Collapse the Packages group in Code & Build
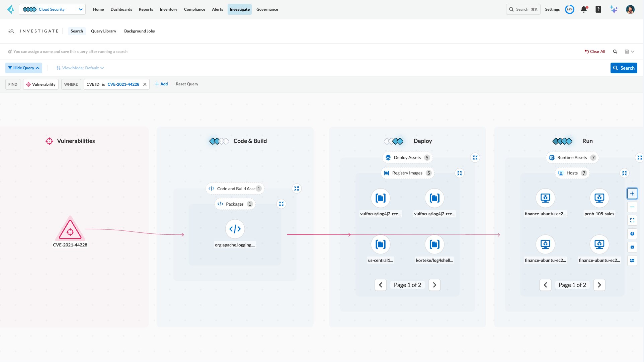The image size is (644, 362). pyautogui.click(x=281, y=204)
